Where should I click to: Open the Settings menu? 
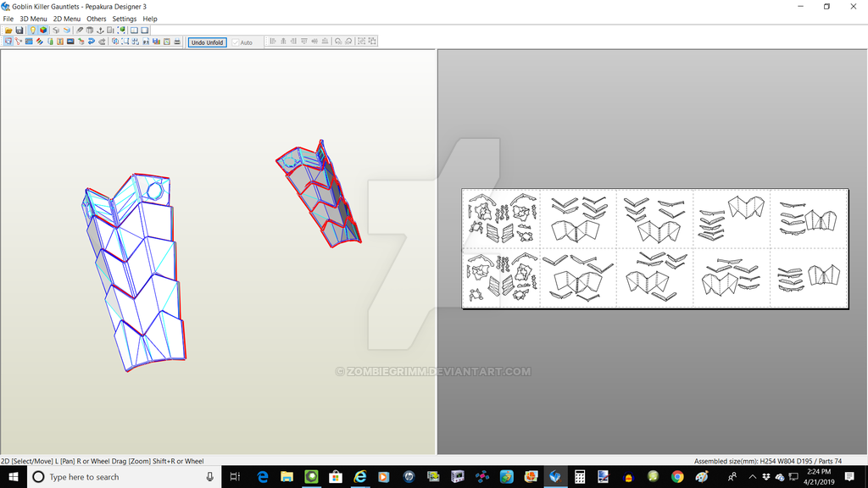click(124, 19)
